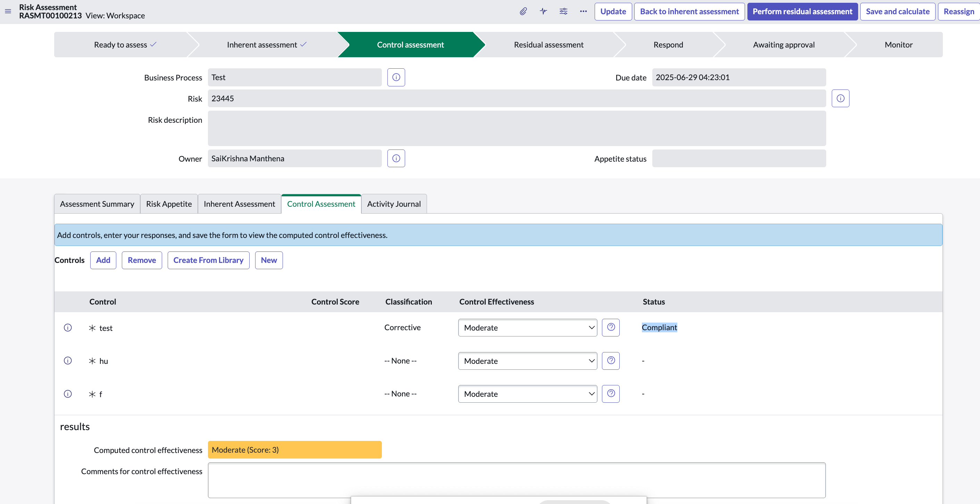Click the paperclip attachments icon
Image resolution: width=980 pixels, height=504 pixels.
pos(523,11)
